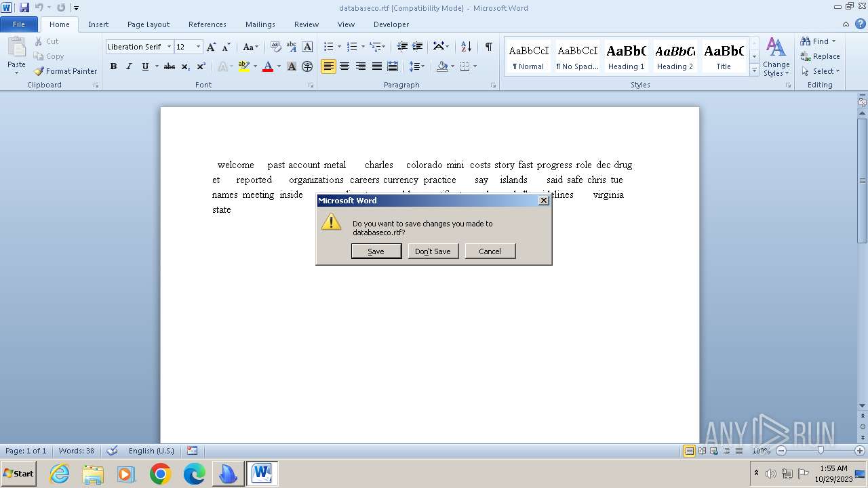Click Zoom In plus button

tap(861, 451)
